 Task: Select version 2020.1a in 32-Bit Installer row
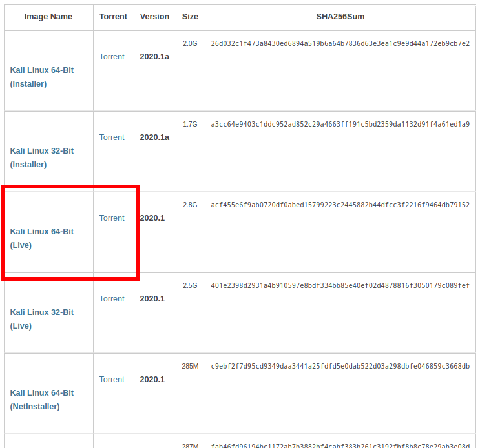(x=154, y=137)
